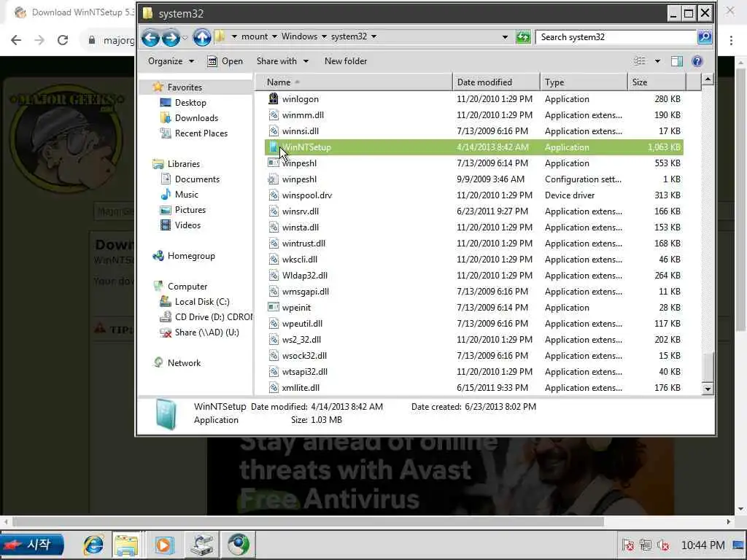This screenshot has width=747, height=560.
Task: Launch Internet Explorer from the taskbar
Action: 93,545
